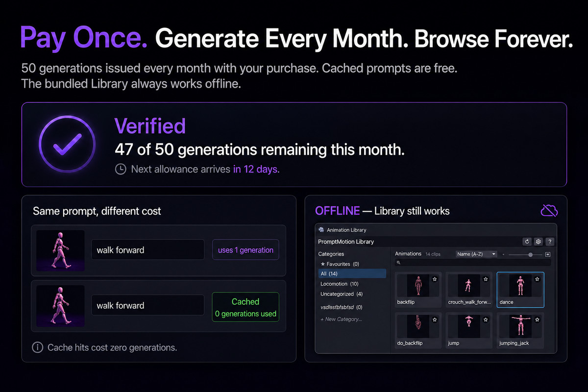Click the refresh icon in PromptMotion Library
The height and width of the screenshot is (392, 588).
pos(527,242)
